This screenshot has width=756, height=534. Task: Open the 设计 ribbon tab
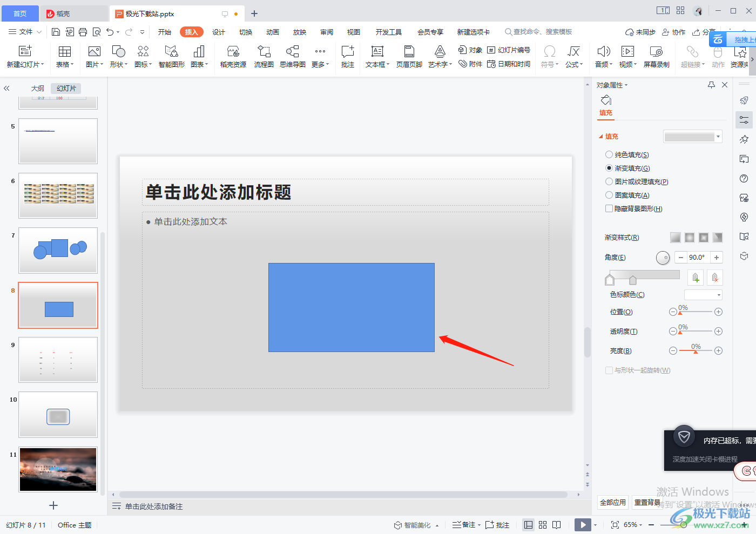click(x=219, y=32)
